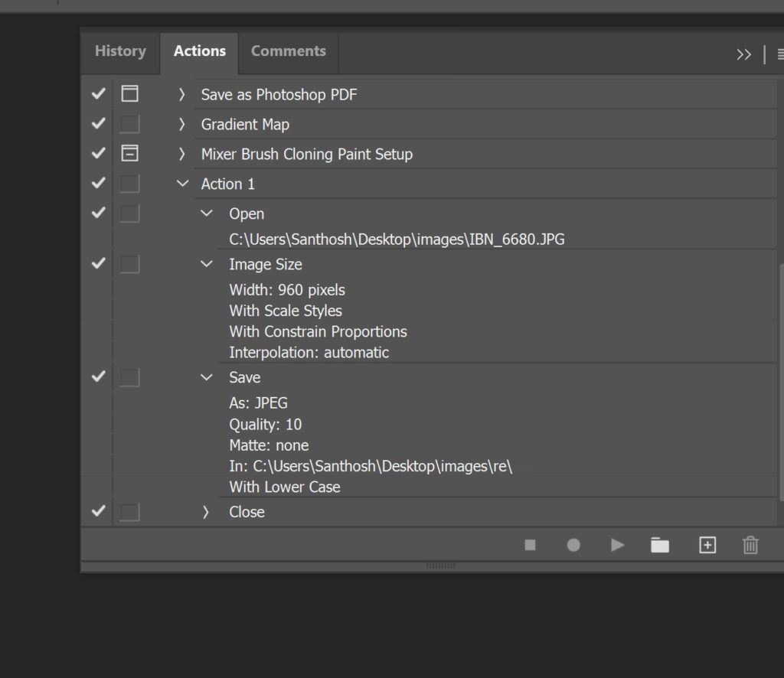784x678 pixels.
Task: Expand the Gradient Map action
Action: click(182, 124)
